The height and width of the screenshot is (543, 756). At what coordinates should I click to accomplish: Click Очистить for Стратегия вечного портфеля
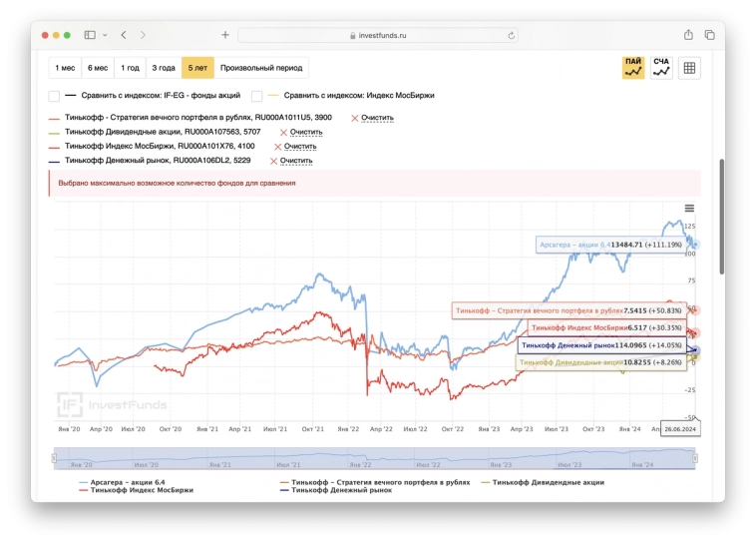point(377,118)
